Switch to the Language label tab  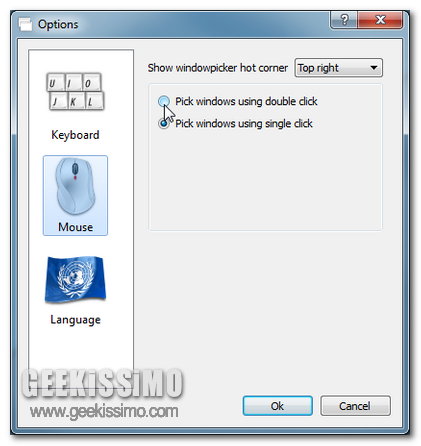click(75, 320)
